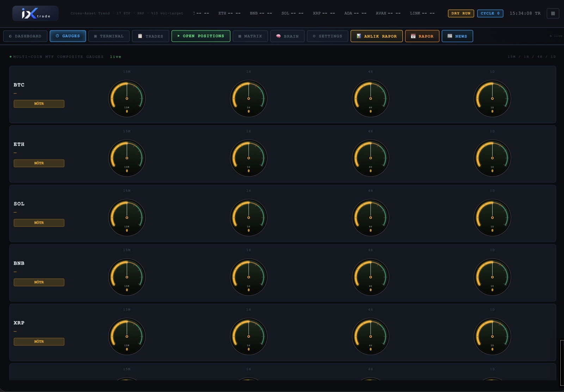The height and width of the screenshot is (392, 564).
Task: Click the BTC 1D gauge dial
Action: [x=492, y=99]
